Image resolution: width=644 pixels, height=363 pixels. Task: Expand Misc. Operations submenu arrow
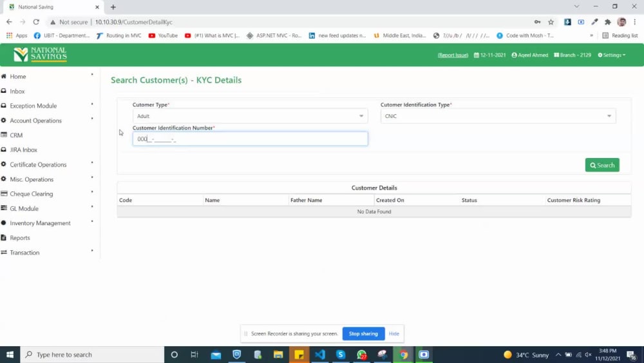tap(92, 177)
